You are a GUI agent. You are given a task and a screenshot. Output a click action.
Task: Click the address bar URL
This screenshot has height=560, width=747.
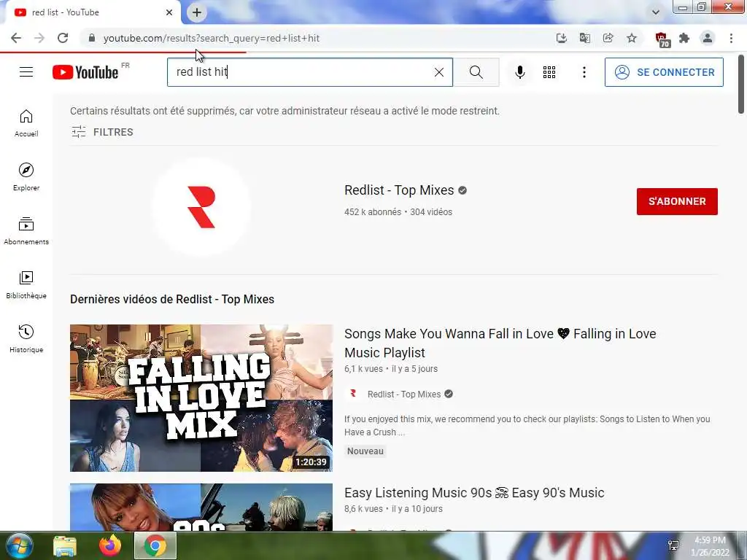[x=212, y=38]
